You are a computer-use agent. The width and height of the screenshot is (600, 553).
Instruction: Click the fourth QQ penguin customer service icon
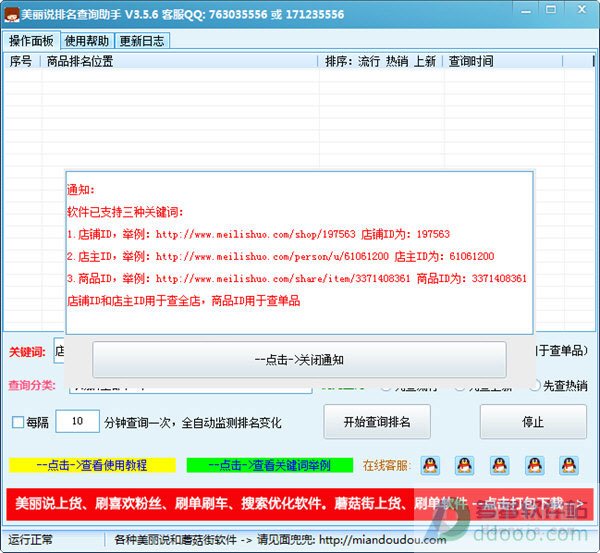(535, 465)
